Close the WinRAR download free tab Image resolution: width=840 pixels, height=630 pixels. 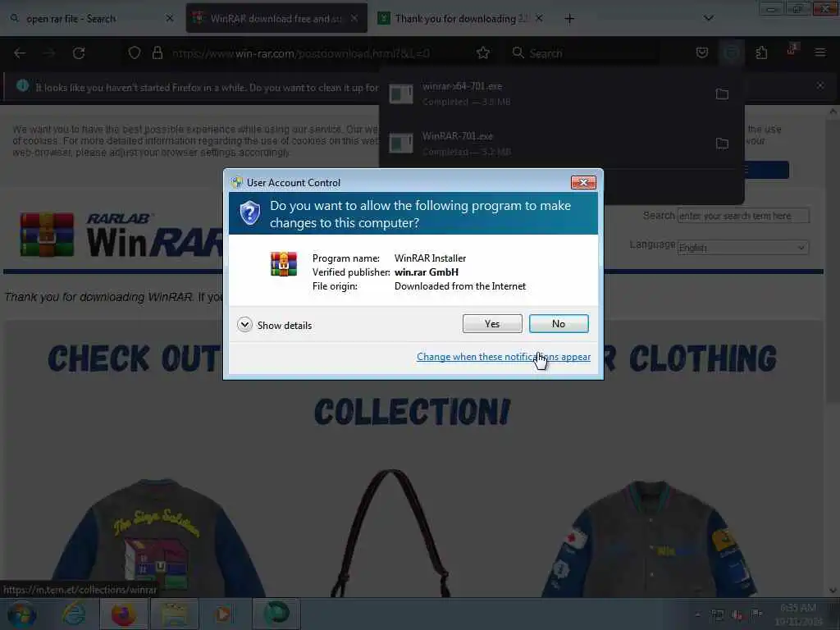point(354,18)
